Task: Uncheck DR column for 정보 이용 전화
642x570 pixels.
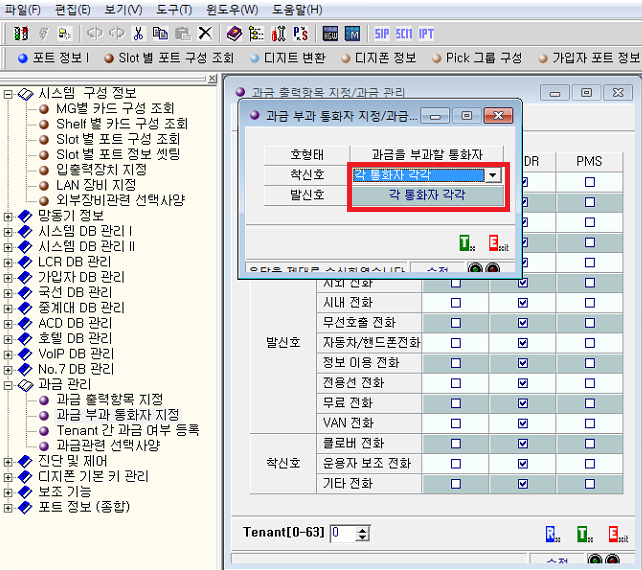Action: [522, 363]
